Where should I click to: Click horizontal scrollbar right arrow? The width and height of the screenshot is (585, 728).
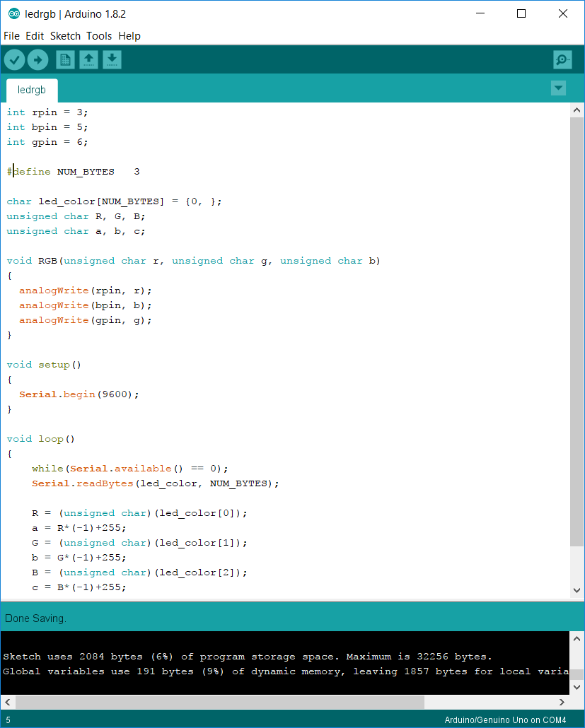pos(562,702)
